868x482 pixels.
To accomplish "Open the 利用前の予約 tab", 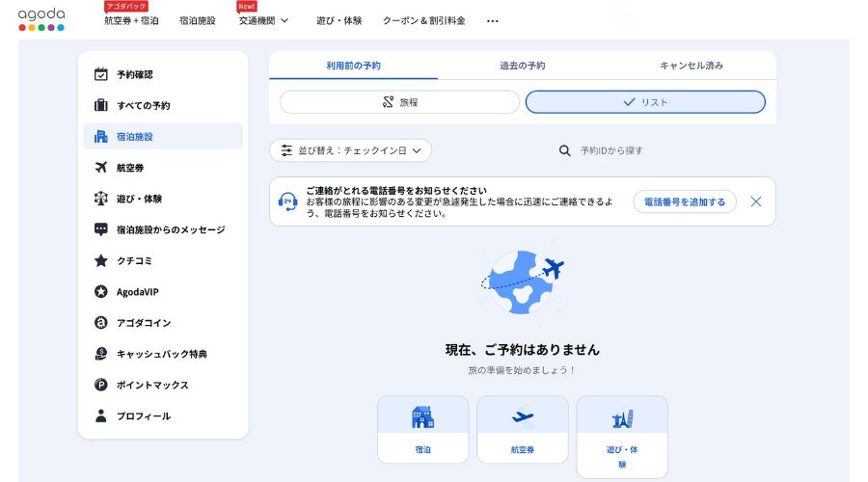I will tap(353, 66).
